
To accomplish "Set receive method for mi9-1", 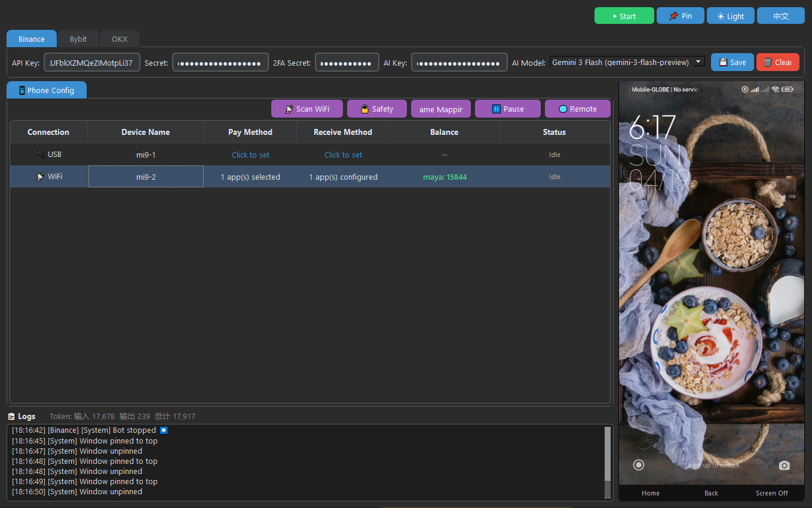I will pos(343,155).
